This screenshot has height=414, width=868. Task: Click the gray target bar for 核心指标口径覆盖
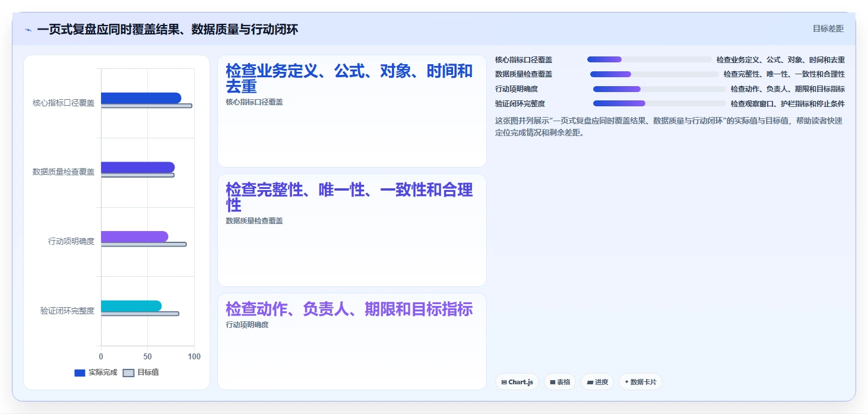(146, 106)
